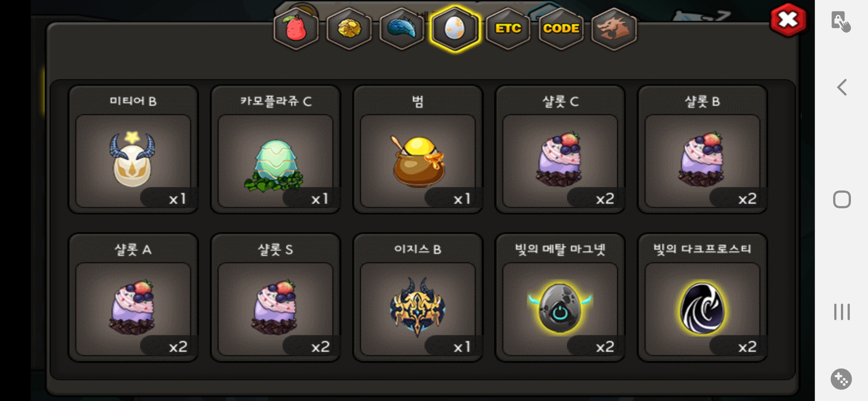
Task: Select the 이지스 B armored egg
Action: [x=418, y=297]
